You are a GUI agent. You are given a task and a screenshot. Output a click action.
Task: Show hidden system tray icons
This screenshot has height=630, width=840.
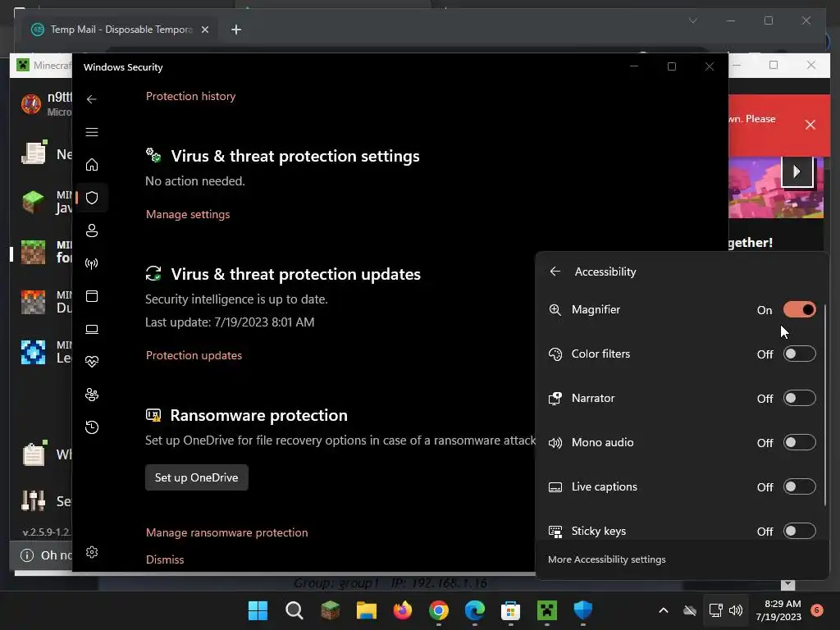(x=663, y=610)
